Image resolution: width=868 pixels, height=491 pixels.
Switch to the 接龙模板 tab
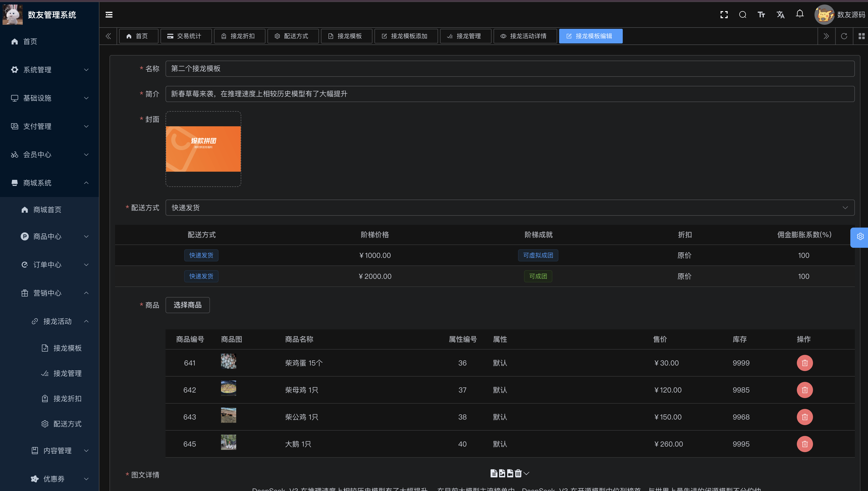point(347,36)
